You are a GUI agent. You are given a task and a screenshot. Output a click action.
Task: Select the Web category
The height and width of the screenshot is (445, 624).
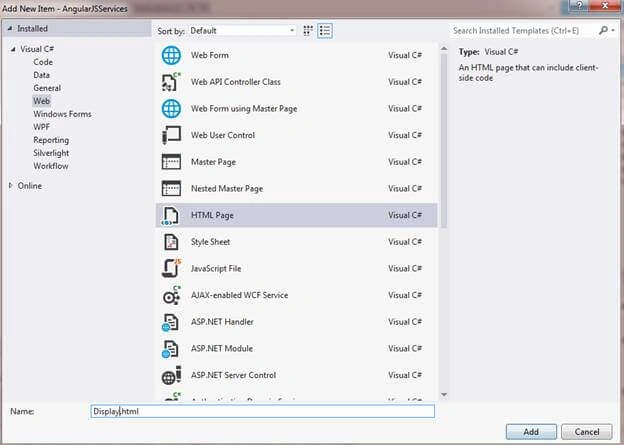point(41,101)
